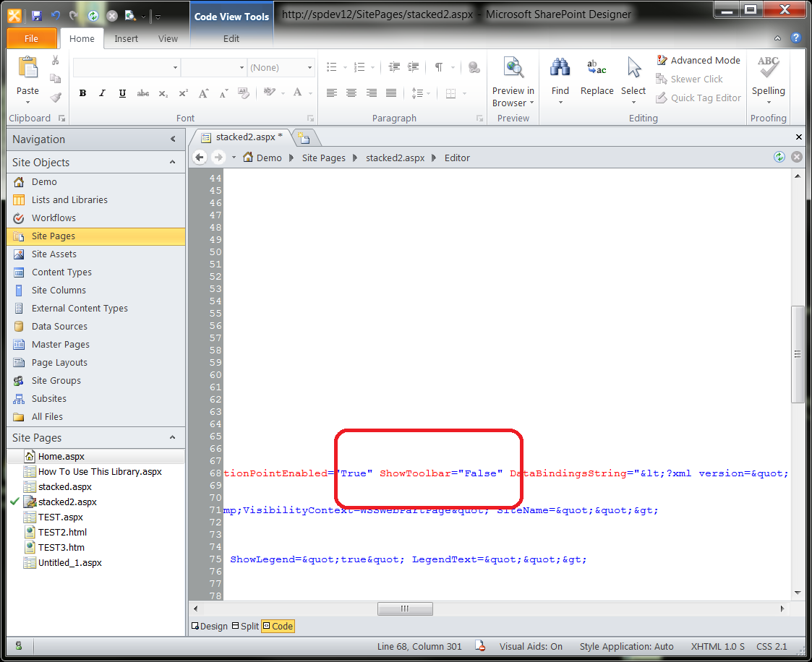Click the Redo arrow in title bar
The image size is (812, 662).
[x=74, y=16]
